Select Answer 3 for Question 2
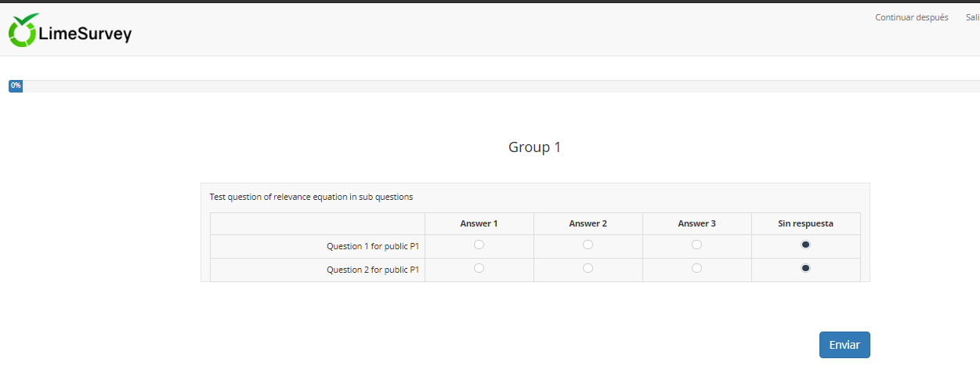This screenshot has height=377, width=980. [697, 268]
